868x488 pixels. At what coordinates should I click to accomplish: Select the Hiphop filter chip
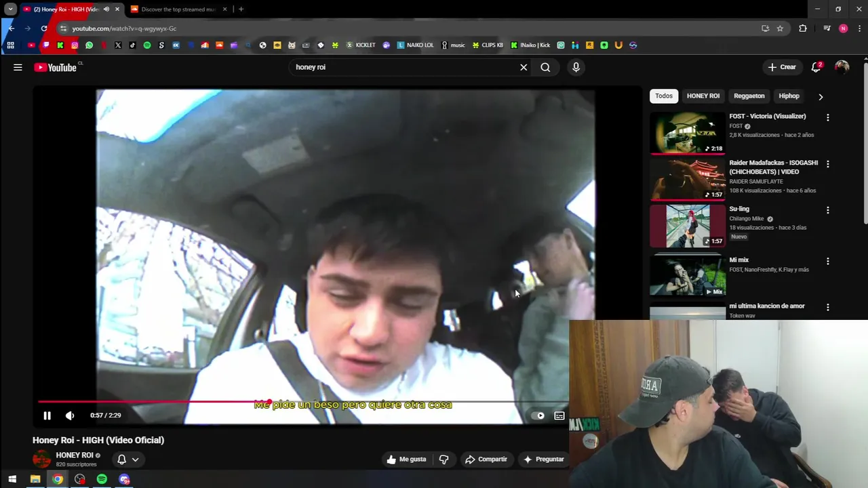[789, 96]
